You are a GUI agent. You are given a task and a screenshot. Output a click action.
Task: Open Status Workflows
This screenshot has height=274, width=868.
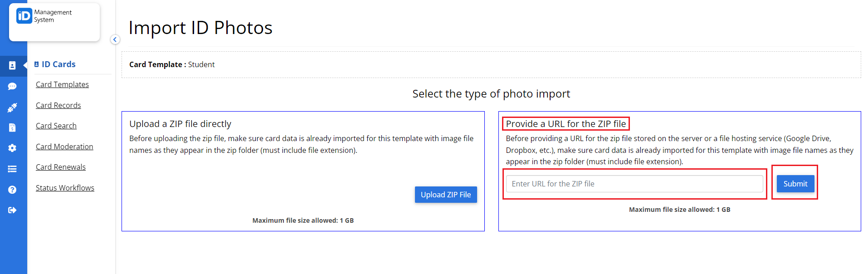point(65,187)
